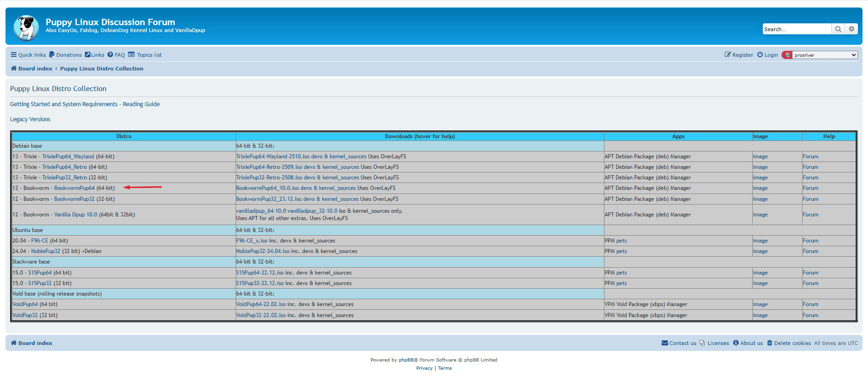
Task: Go to Board index breadcrumb
Action: [32, 69]
